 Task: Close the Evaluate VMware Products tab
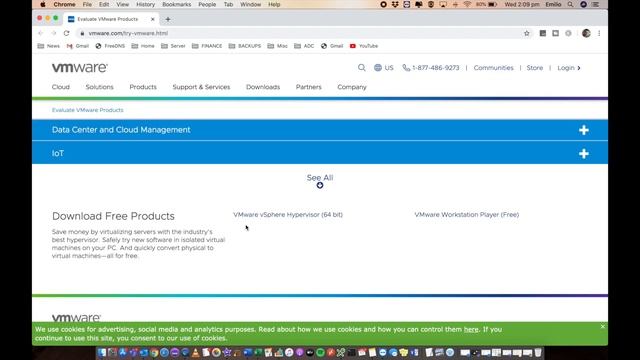[153, 19]
